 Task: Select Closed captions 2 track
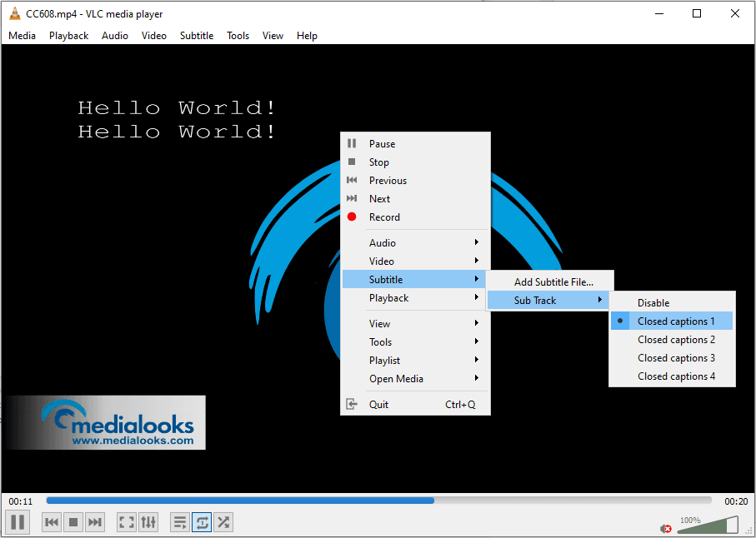tap(672, 340)
